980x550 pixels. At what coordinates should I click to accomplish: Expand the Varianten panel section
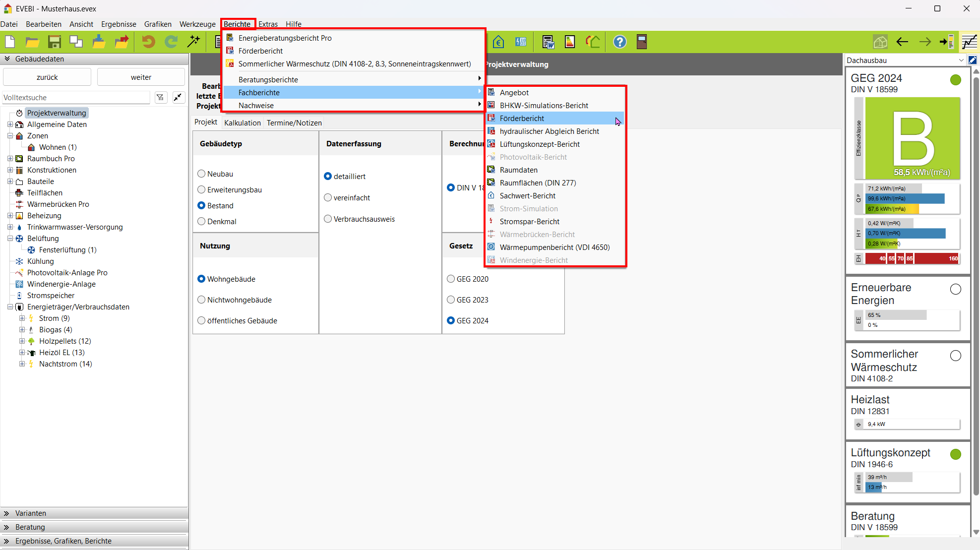[x=31, y=513]
